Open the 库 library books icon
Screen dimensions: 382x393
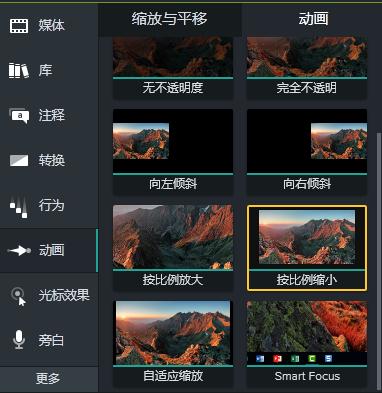[x=19, y=71]
